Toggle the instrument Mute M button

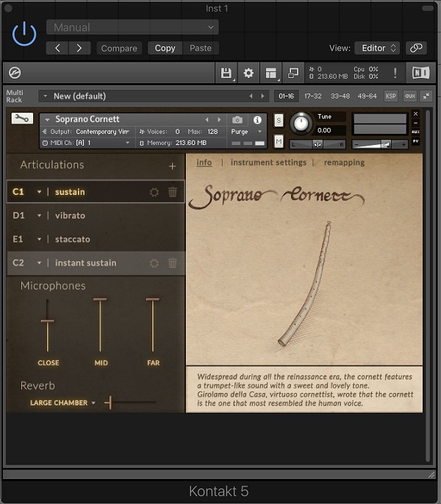click(x=279, y=141)
